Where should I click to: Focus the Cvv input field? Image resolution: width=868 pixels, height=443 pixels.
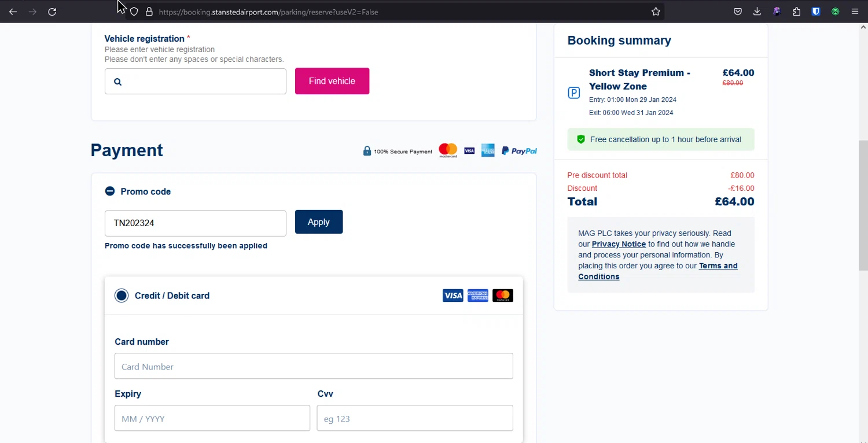415,418
